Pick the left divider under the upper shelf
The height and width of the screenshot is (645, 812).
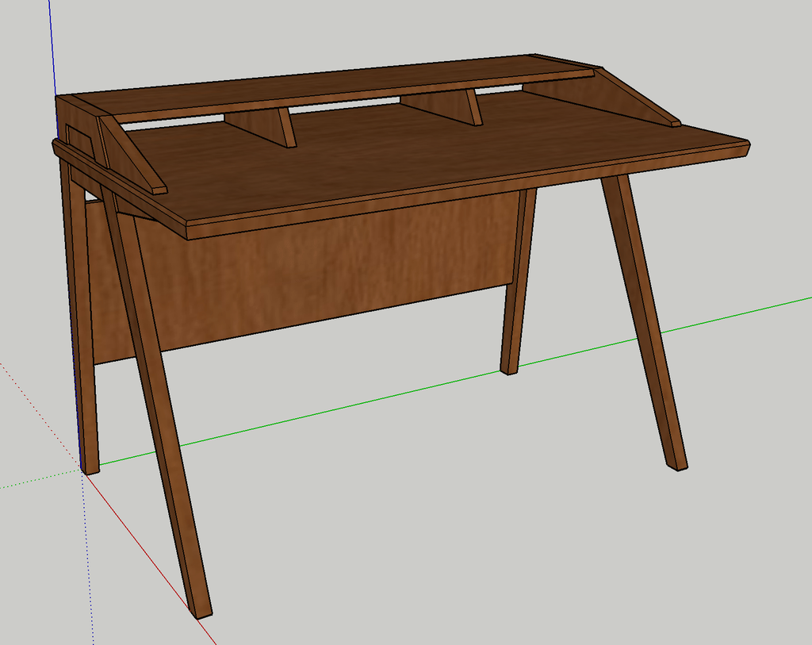pyautogui.click(x=261, y=126)
